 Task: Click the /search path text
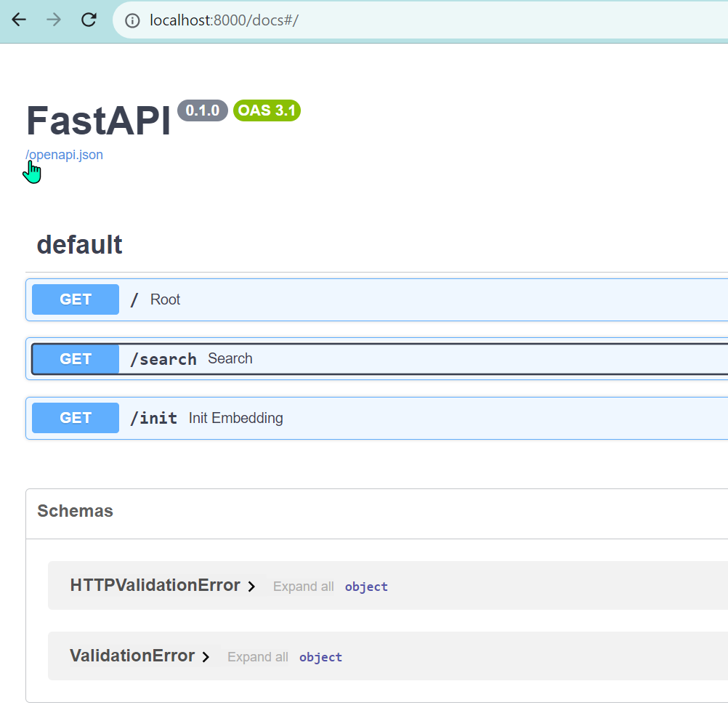(x=163, y=359)
